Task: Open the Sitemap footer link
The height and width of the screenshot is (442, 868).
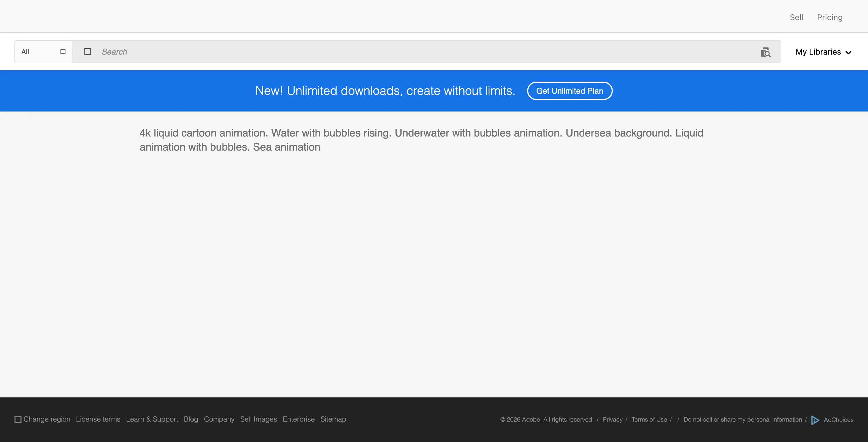Action: point(333,419)
